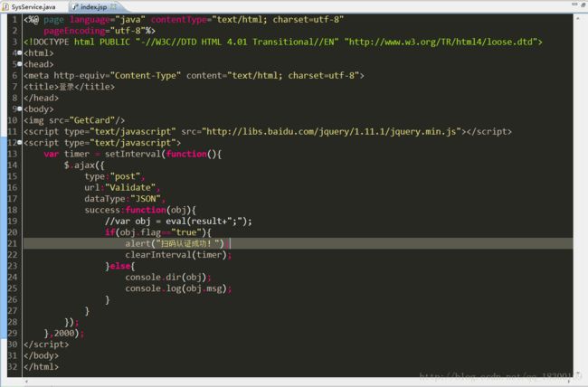Click the closing </script> tag on line 30
The height and width of the screenshot is (387, 588).
coord(46,345)
